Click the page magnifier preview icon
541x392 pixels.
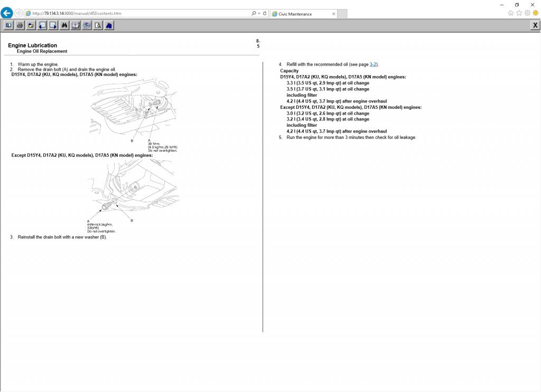pos(98,25)
